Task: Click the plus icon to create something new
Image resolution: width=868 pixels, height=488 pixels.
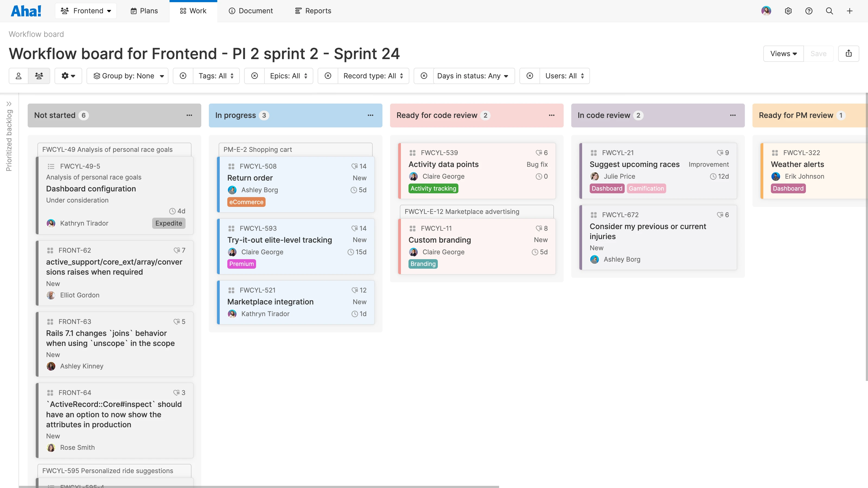Action: 850,11
